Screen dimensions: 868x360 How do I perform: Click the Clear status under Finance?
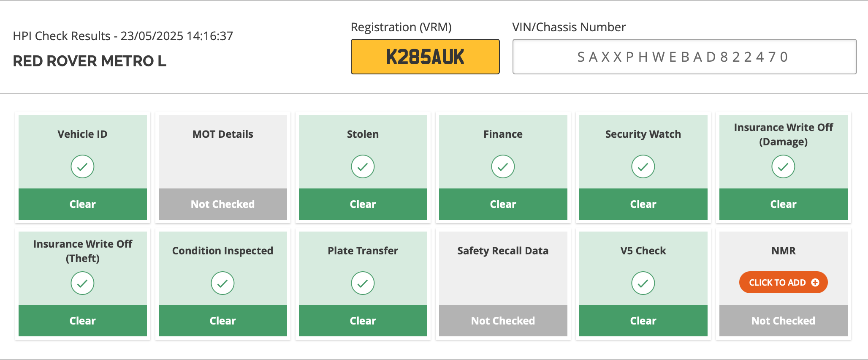pos(503,204)
